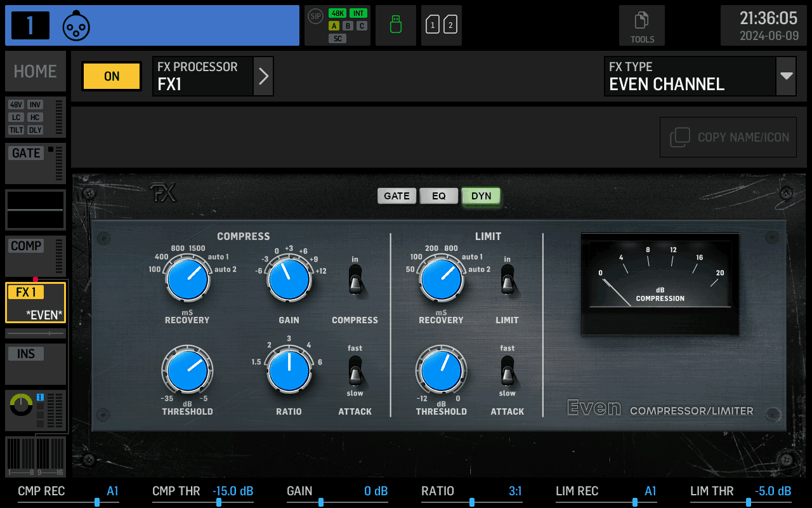The width and height of the screenshot is (812, 508).
Task: Toggle the HC high-cut indicator
Action: click(x=35, y=117)
